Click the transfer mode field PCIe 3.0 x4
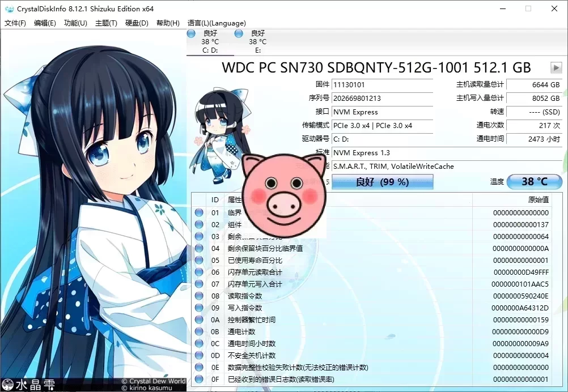 383,126
